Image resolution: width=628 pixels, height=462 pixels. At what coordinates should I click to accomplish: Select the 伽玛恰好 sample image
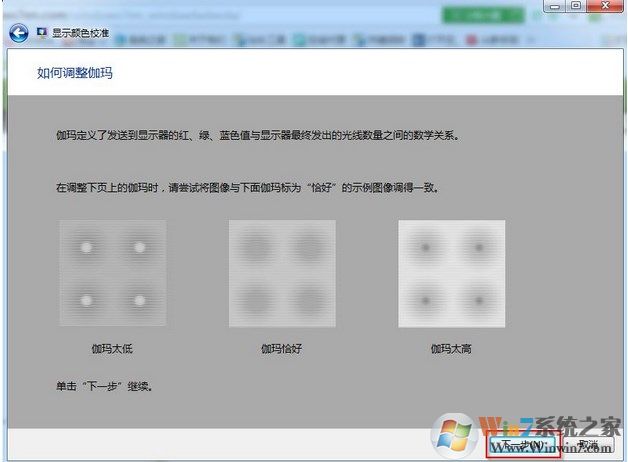(x=282, y=273)
